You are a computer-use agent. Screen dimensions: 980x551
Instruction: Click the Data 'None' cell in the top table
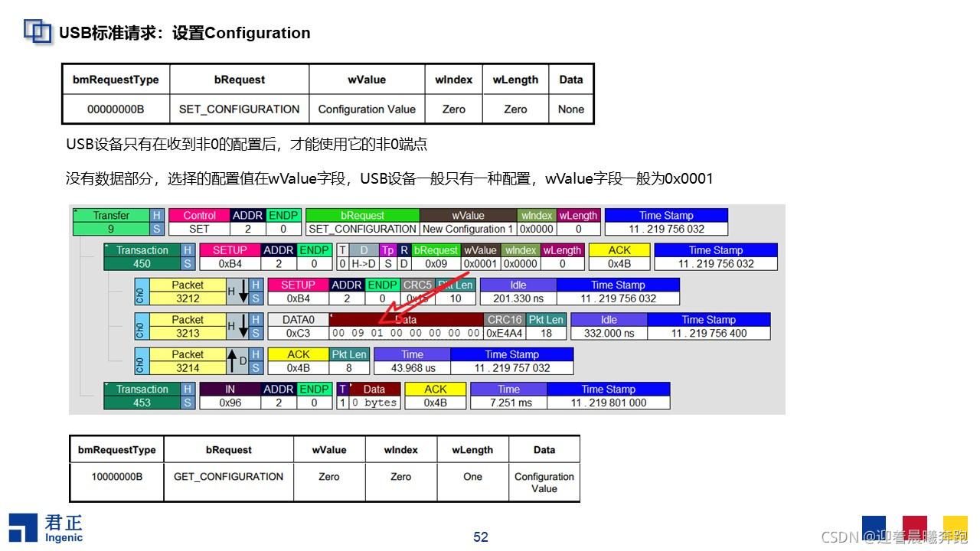tap(570, 109)
